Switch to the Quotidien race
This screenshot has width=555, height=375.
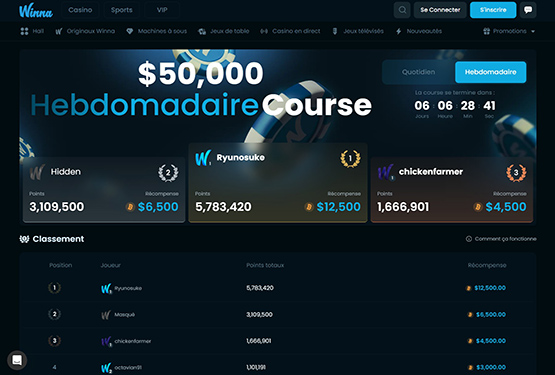418,72
